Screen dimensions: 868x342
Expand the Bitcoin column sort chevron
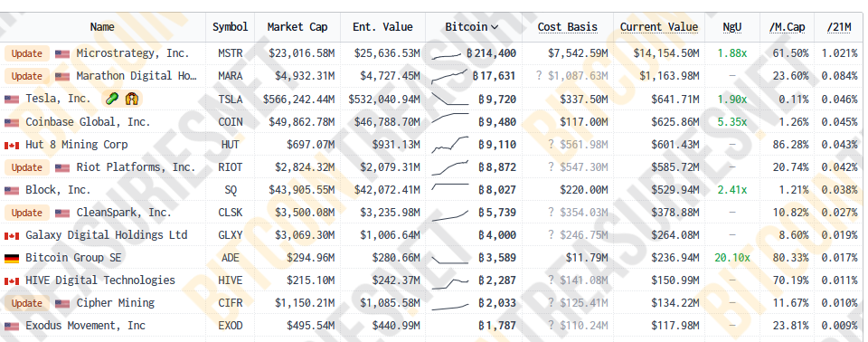[495, 26]
